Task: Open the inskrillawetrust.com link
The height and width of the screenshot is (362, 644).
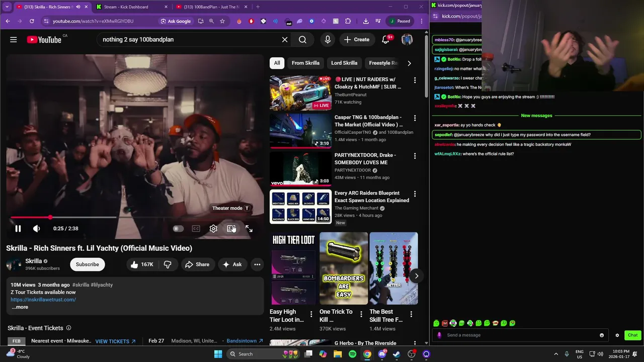Action: (x=43, y=300)
